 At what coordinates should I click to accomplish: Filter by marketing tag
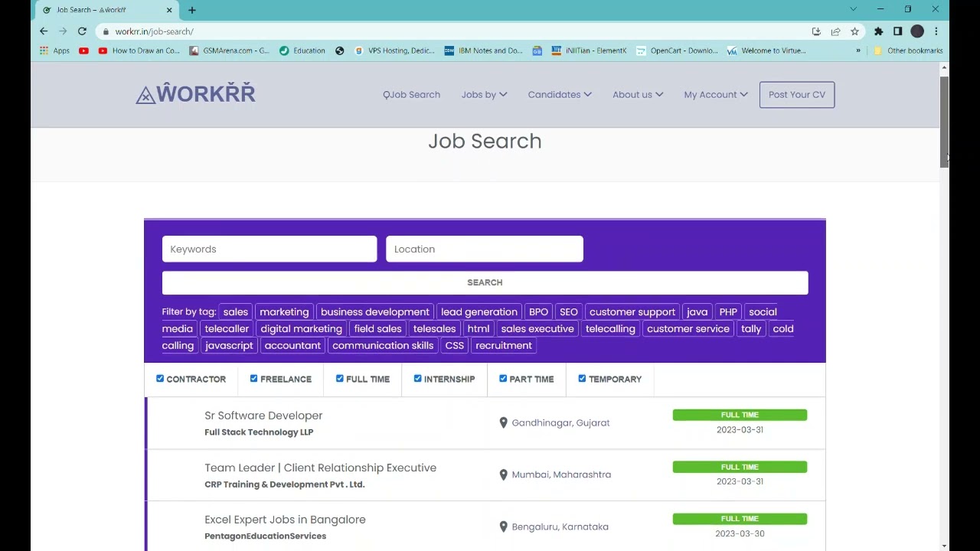(x=284, y=312)
